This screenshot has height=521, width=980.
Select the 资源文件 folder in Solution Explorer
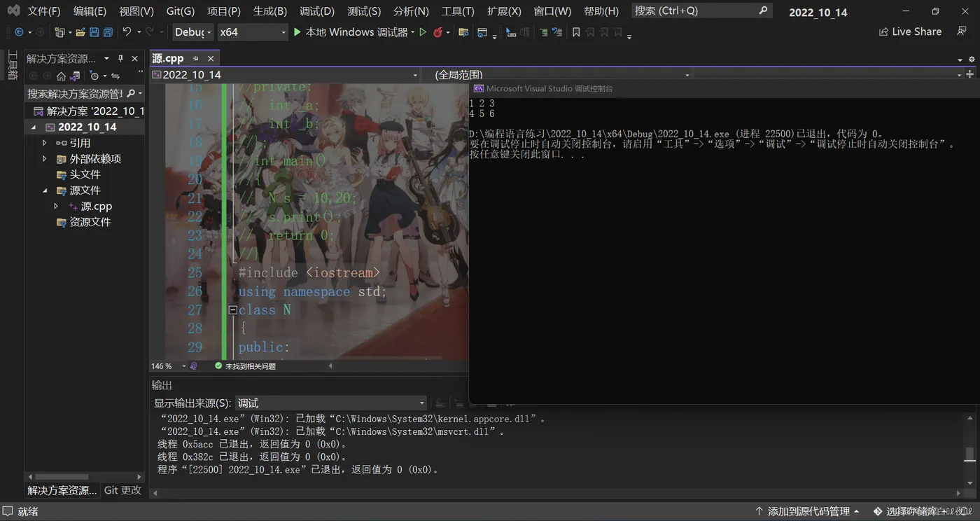click(x=90, y=222)
